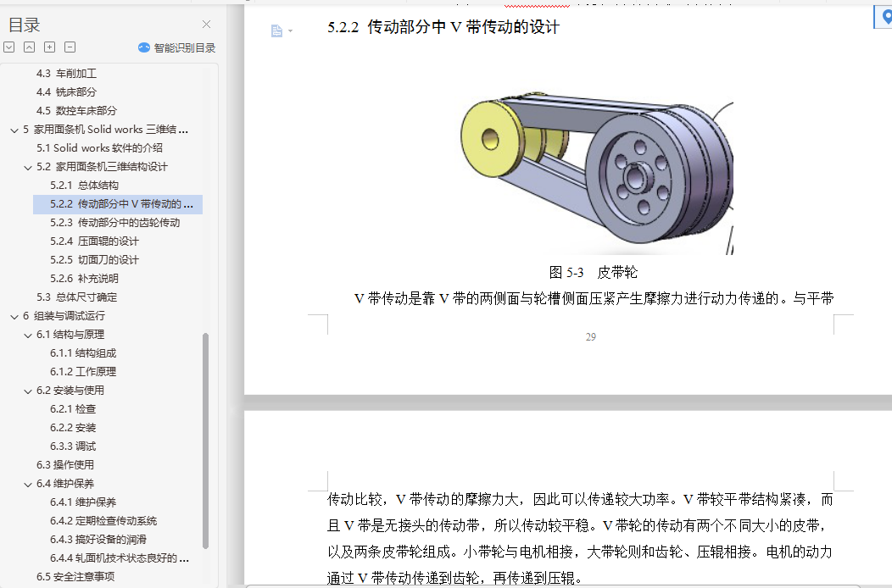Go to 4.5 数控车床部分
The height and width of the screenshot is (588, 892).
click(77, 111)
